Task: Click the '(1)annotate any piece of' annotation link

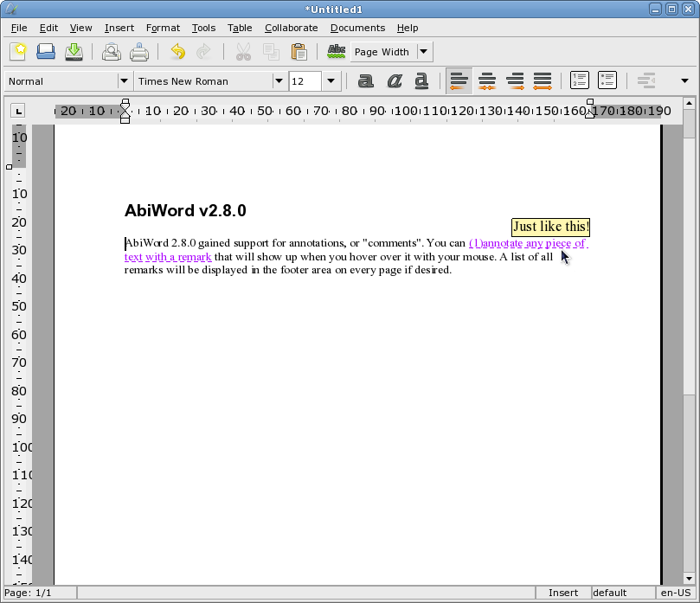Action: tap(529, 243)
